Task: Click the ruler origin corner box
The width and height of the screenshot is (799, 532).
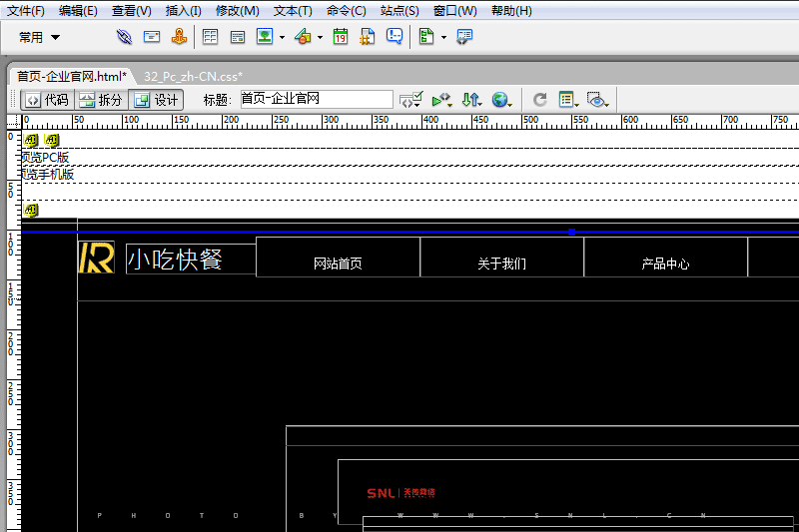Action: (14, 122)
